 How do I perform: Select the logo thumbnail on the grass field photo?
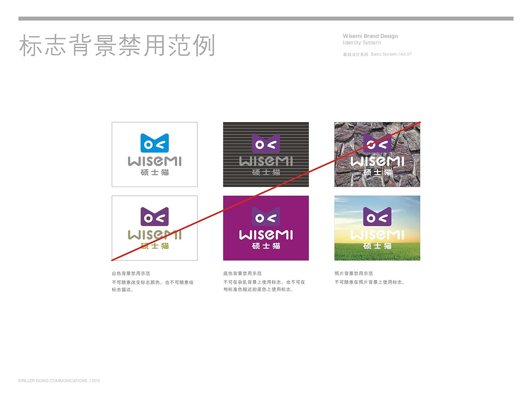(377, 228)
